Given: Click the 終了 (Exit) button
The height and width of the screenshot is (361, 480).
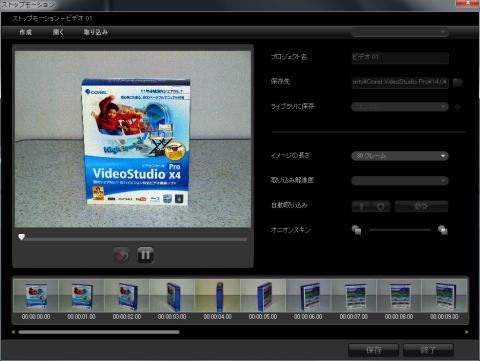Looking at the screenshot, I should 428,350.
